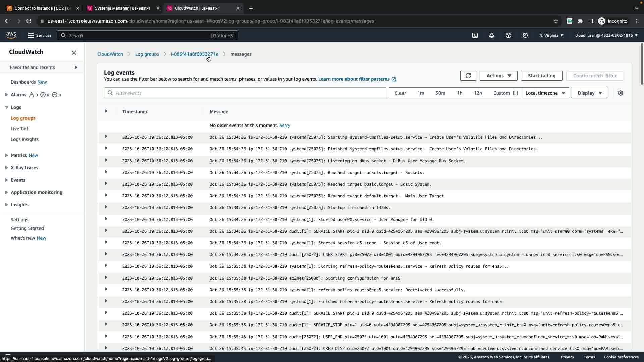The height and width of the screenshot is (362, 644).
Task: Open the Local timezone dropdown
Action: pyautogui.click(x=545, y=93)
